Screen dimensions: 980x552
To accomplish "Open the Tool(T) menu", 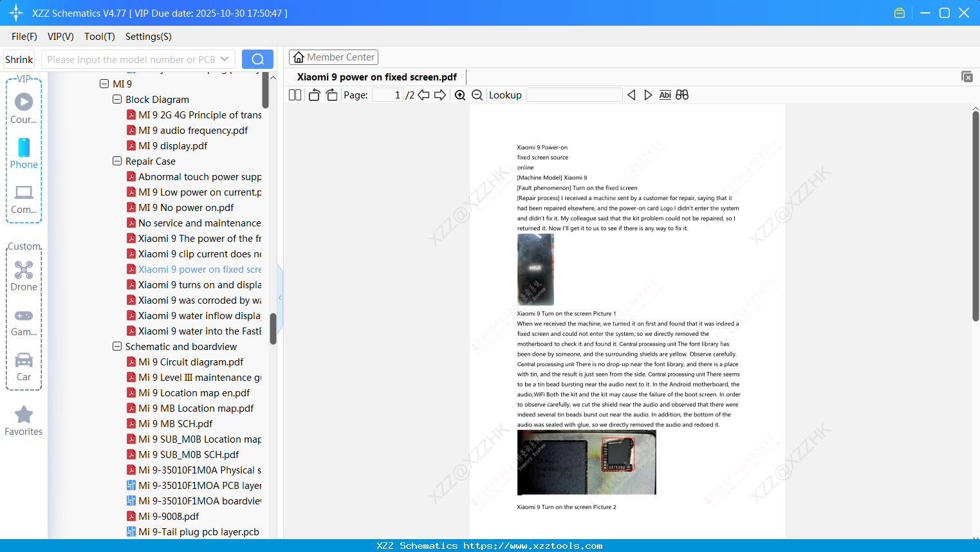I will tap(100, 37).
